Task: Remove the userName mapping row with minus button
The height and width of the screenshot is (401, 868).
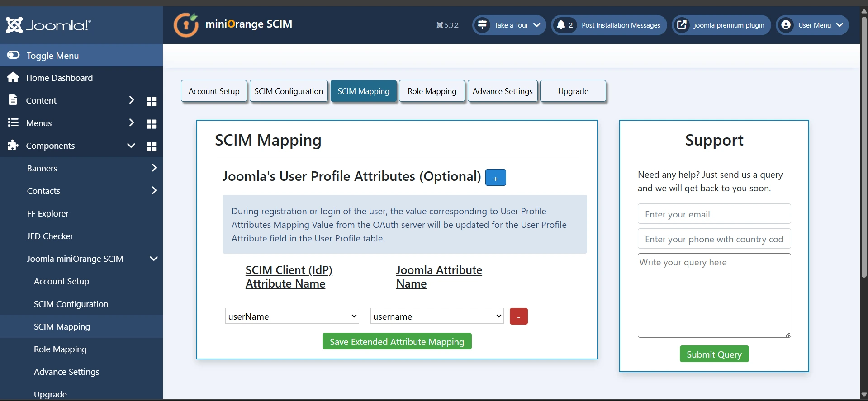Action: pyautogui.click(x=518, y=316)
